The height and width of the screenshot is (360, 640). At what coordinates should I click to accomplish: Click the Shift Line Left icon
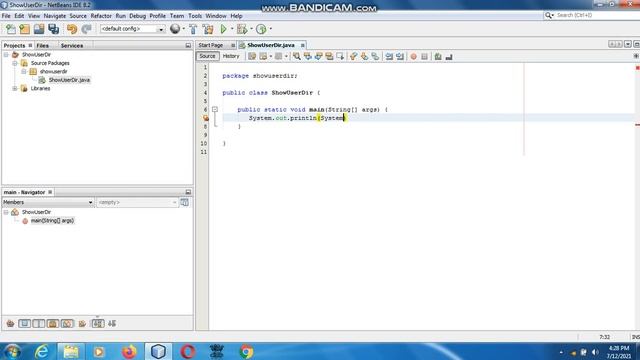[x=389, y=57]
